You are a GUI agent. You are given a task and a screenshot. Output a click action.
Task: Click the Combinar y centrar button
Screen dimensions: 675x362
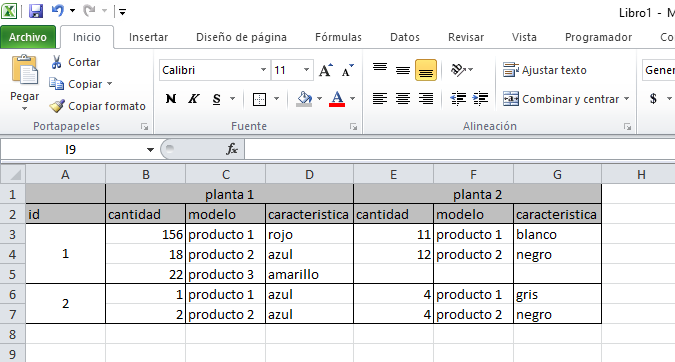click(x=561, y=99)
